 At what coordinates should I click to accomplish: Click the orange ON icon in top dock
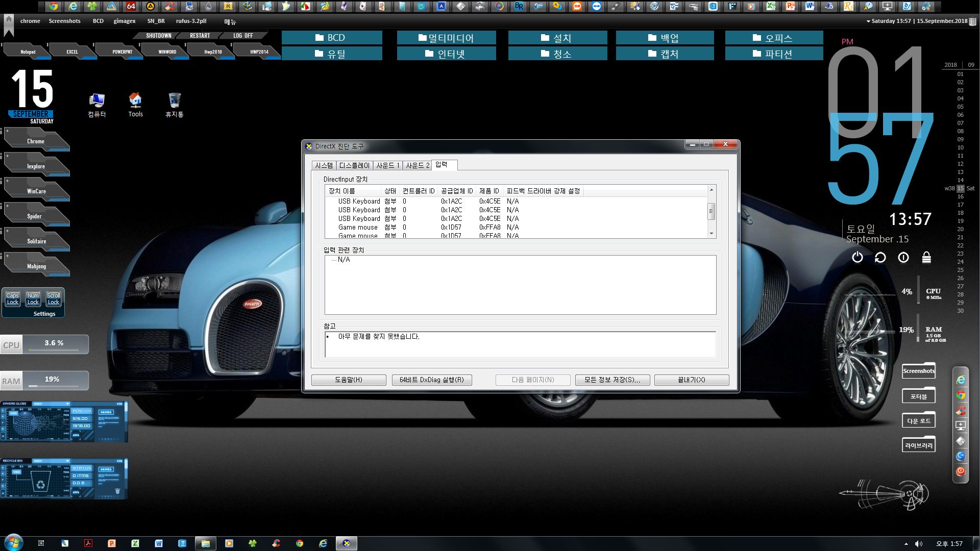click(x=577, y=6)
